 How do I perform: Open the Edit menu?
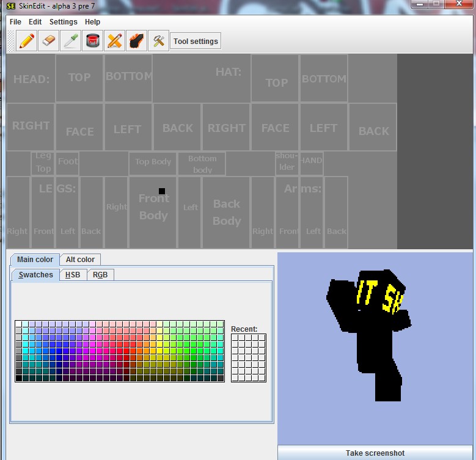pyautogui.click(x=35, y=22)
